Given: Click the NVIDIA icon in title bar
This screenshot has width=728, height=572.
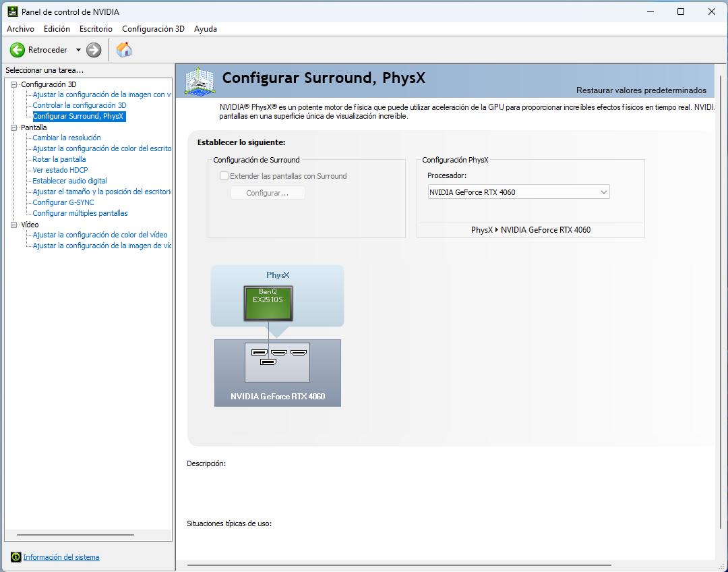Looking at the screenshot, I should pos(13,11).
